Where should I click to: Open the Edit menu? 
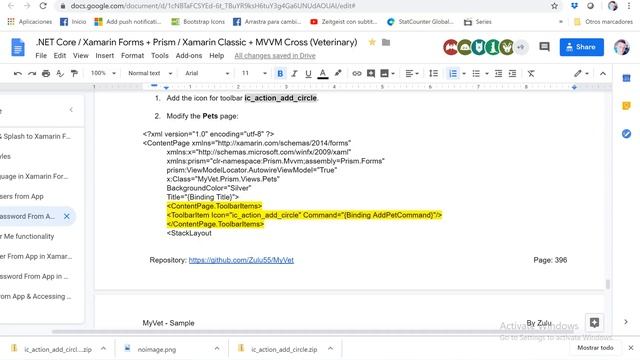60,56
